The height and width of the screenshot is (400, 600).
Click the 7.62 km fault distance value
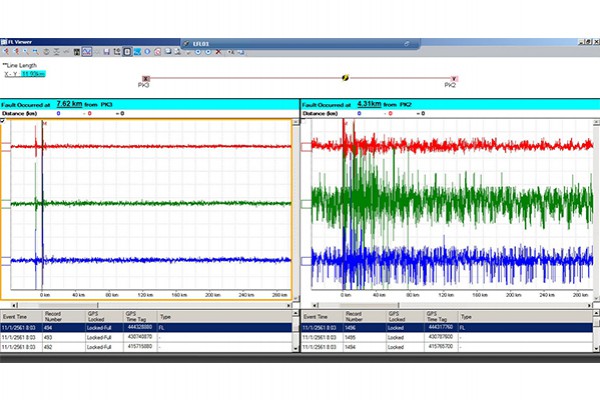(70, 103)
